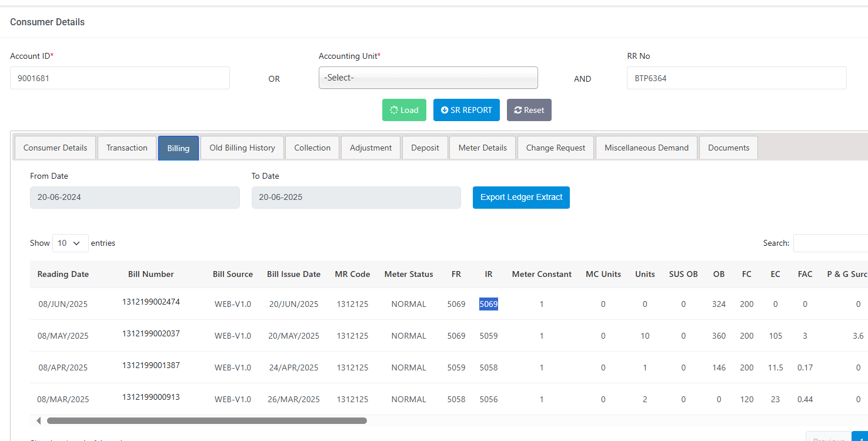Viewport: 868px width, 441px height.
Task: Click the FC column header
Action: click(x=747, y=274)
